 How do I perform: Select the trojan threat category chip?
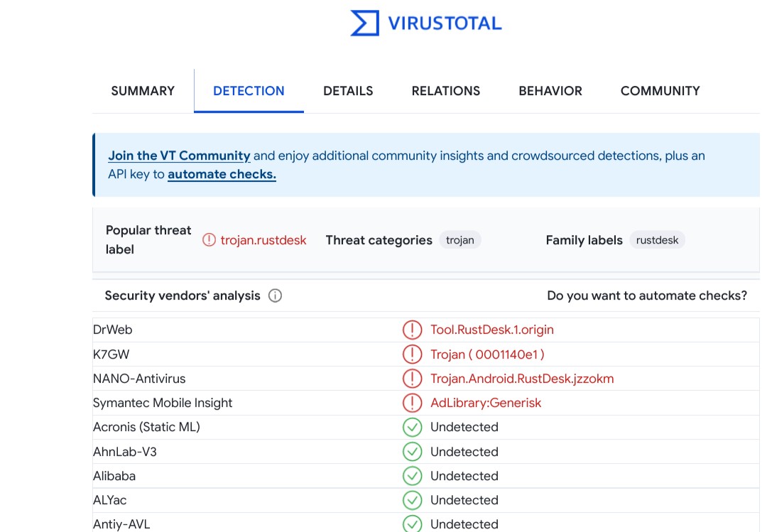(x=460, y=240)
